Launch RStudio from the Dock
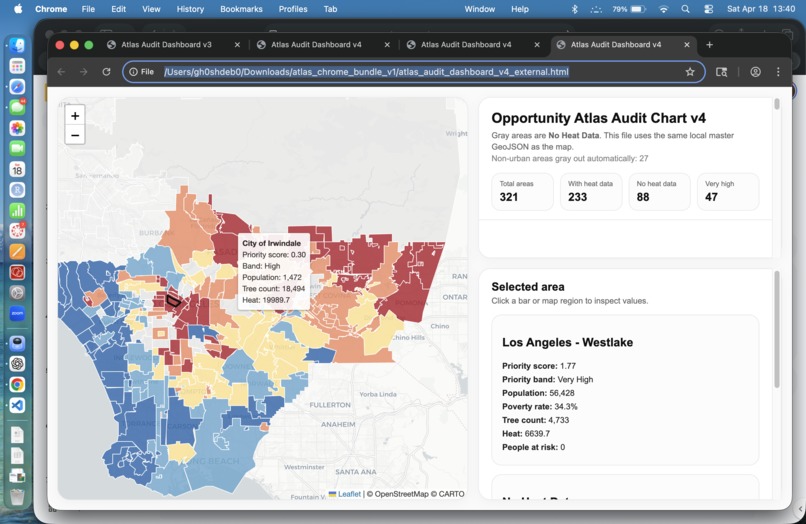The image size is (806, 524). (17, 190)
